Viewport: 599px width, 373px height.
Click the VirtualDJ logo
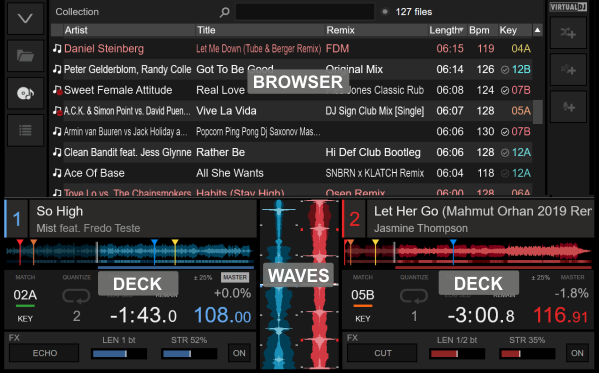(568, 7)
